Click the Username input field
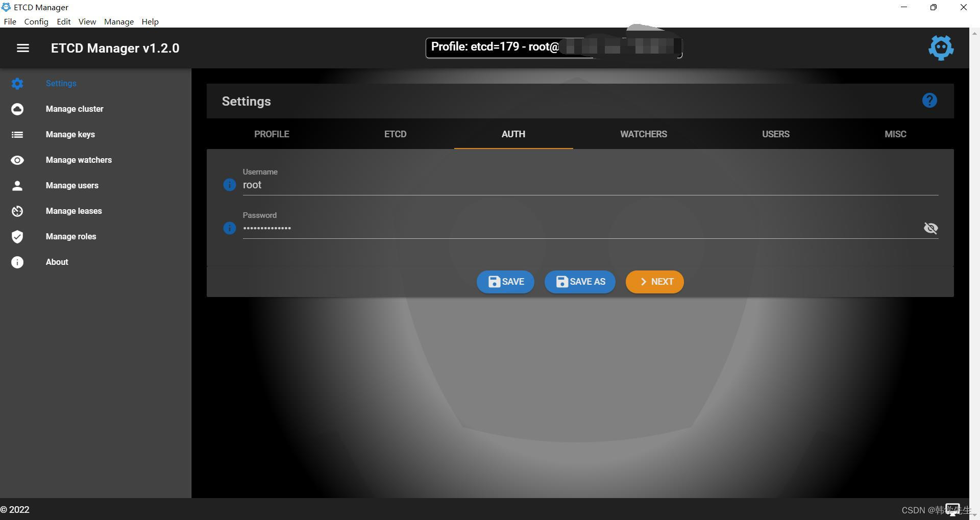The width and height of the screenshot is (980, 520). click(x=591, y=185)
